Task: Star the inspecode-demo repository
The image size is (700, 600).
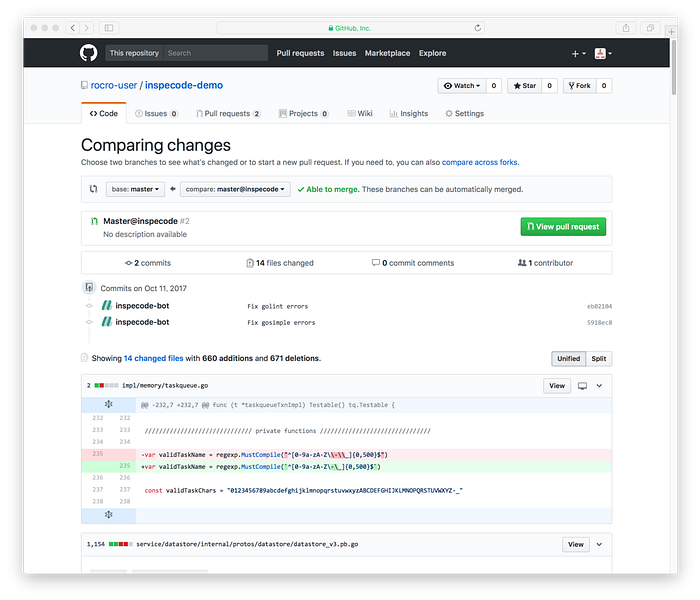Action: 525,86
